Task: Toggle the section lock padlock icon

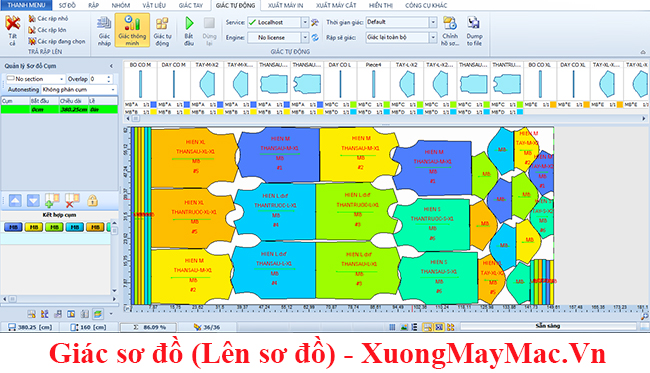Action: tap(92, 201)
